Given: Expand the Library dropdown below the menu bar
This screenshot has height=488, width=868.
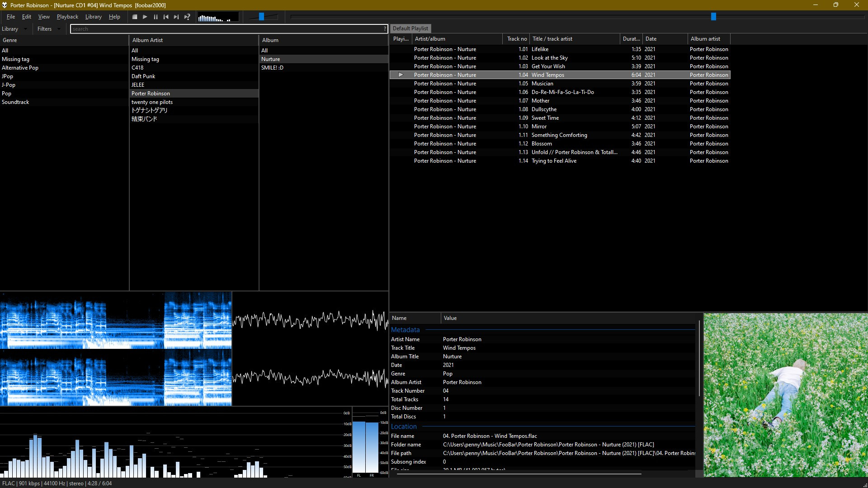Looking at the screenshot, I should tap(14, 29).
